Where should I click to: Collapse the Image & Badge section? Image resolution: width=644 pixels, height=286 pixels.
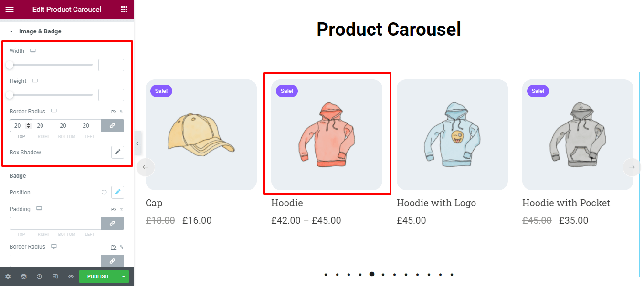tap(11, 31)
